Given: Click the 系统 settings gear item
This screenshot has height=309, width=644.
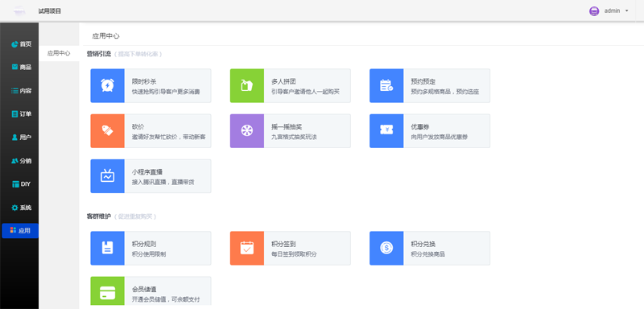Looking at the screenshot, I should [x=22, y=208].
